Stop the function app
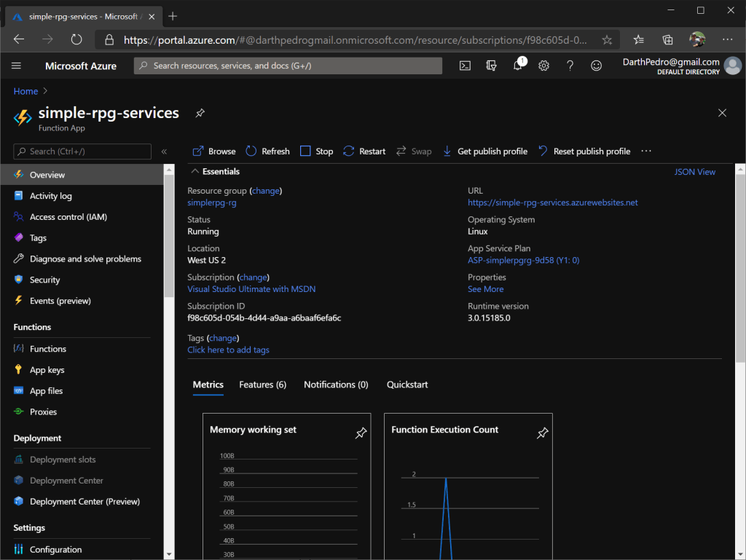Screen dimensions: 746x560 click(x=317, y=151)
